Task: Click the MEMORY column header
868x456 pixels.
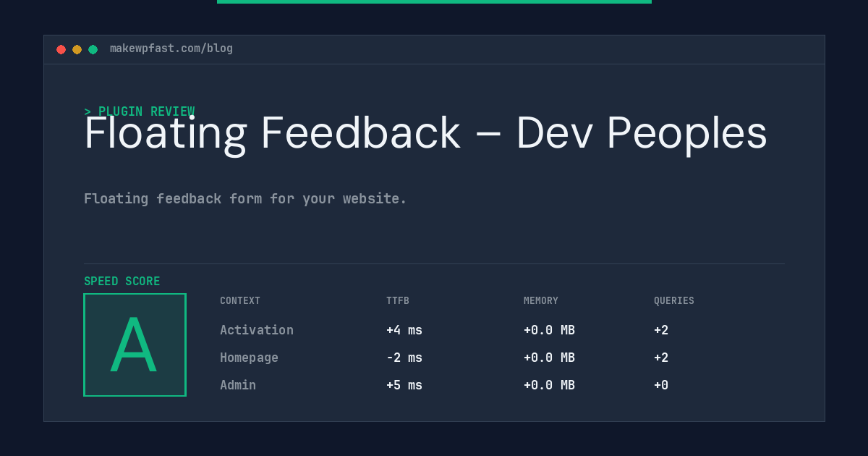Action: tap(541, 301)
